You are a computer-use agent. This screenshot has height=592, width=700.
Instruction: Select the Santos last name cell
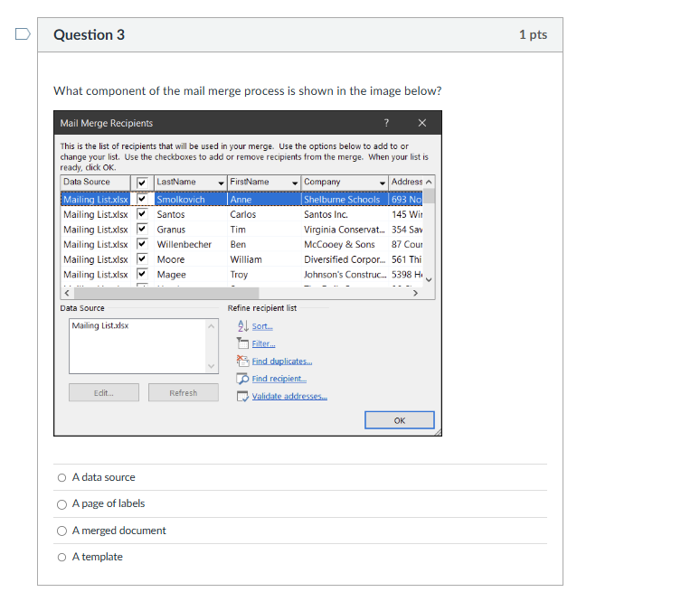[x=190, y=214]
